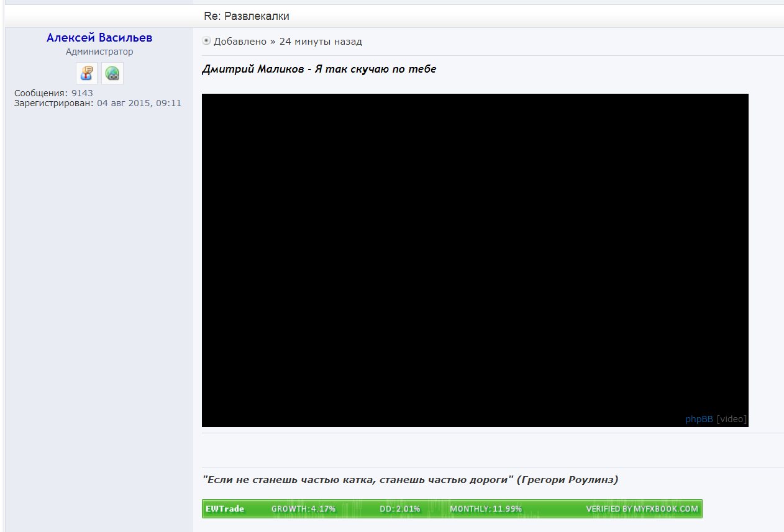Click 'MONTHLY: 11.99%' on the green banner
The image size is (784, 532).
(x=486, y=509)
